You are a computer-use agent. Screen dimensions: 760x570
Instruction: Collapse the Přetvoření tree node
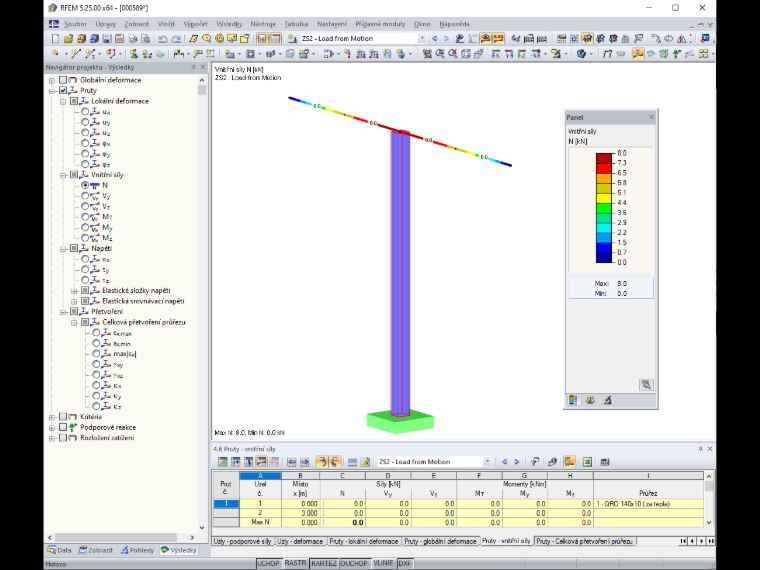coord(63,312)
